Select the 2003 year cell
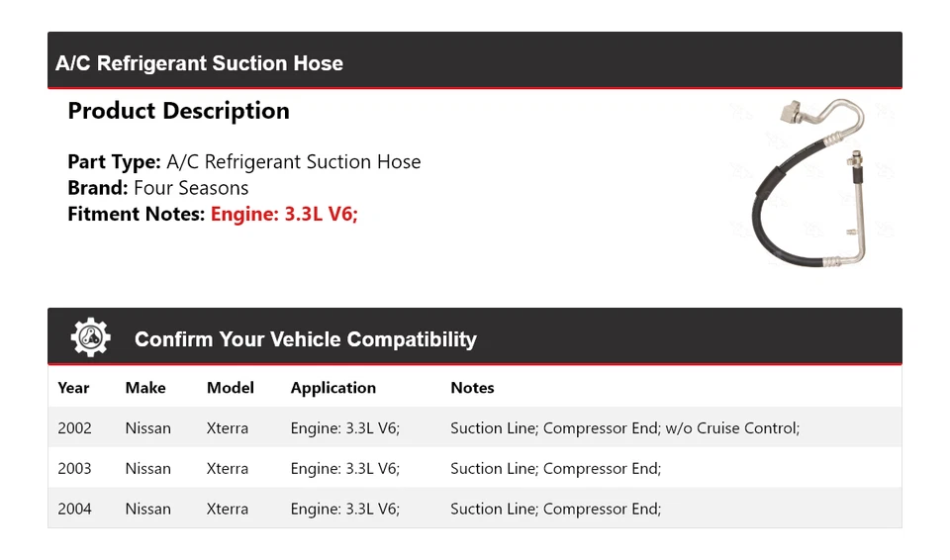Screen dimensions: 950x560 [x=74, y=469]
